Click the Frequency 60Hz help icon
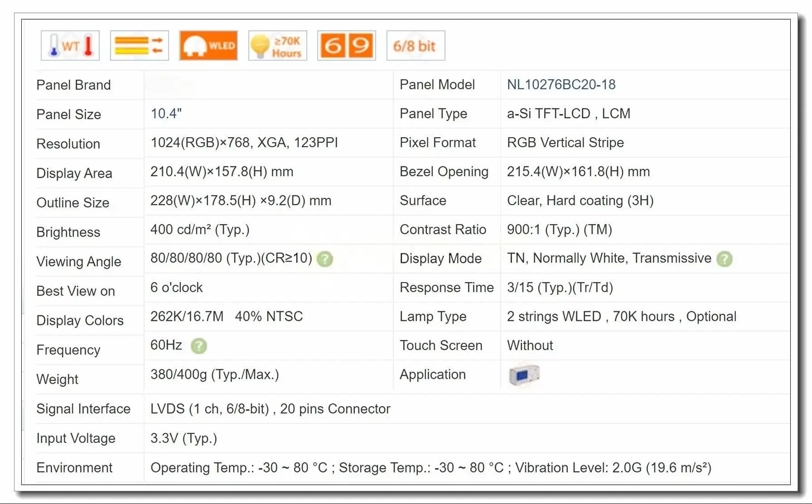The image size is (812, 504). pos(198,346)
